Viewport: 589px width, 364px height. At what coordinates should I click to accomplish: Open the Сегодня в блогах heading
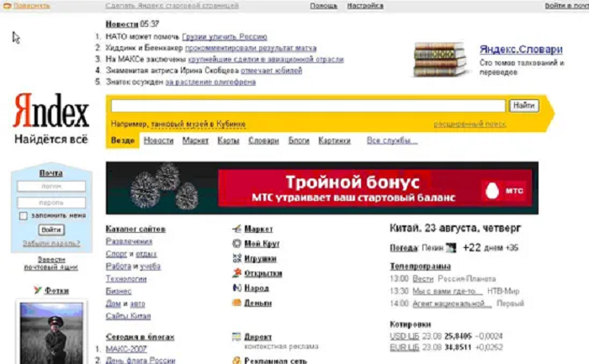coord(141,336)
